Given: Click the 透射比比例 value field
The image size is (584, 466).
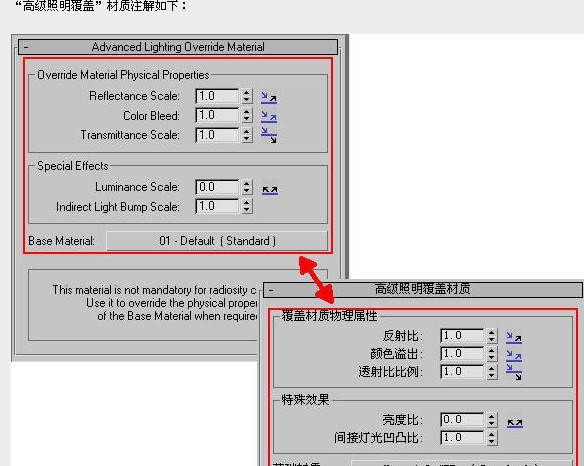Looking at the screenshot, I should 462,371.
